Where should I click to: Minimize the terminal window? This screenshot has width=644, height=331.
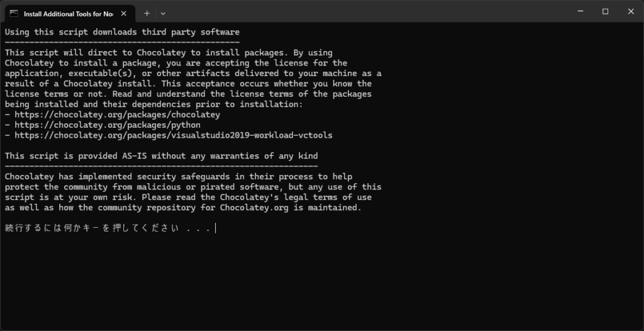click(x=580, y=11)
